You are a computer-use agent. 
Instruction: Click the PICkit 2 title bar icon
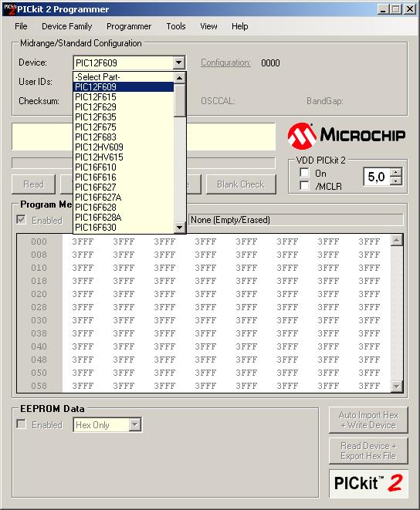tap(9, 9)
